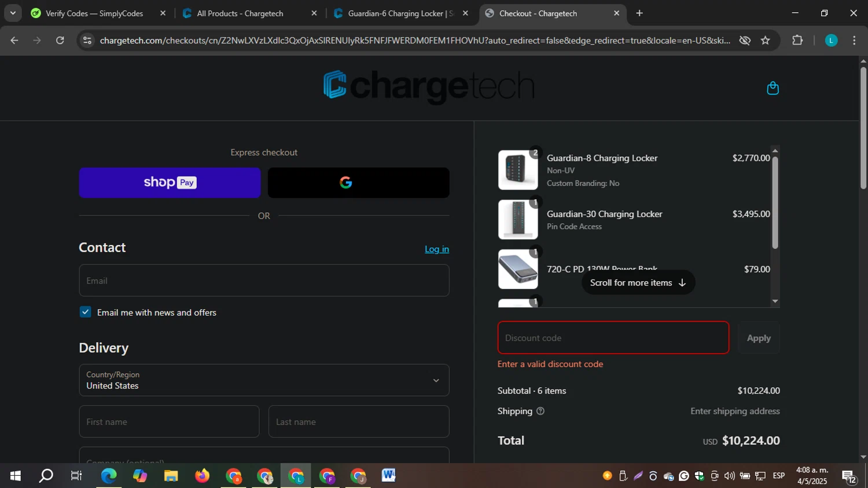This screenshot has height=488, width=868.
Task: Launch Firefox from the taskbar
Action: [202, 476]
